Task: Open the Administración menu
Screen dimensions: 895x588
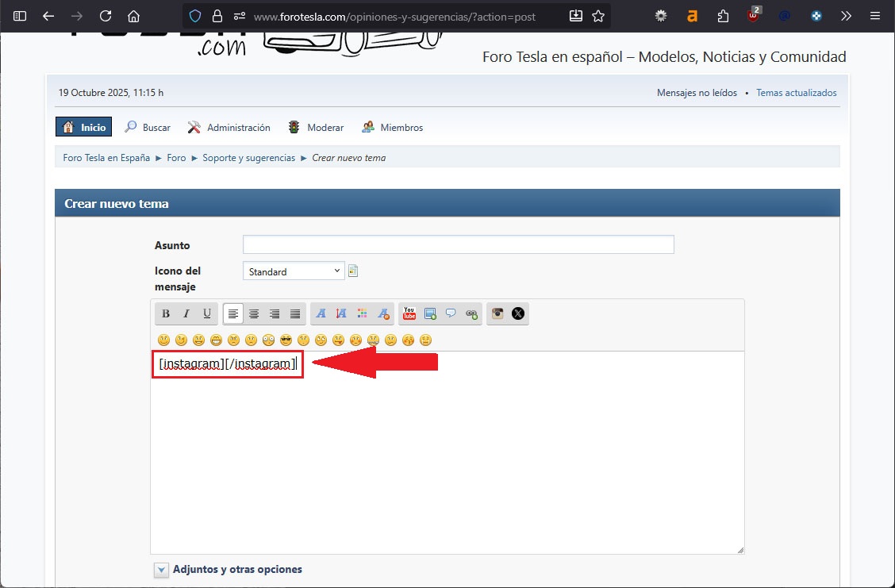Action: 229,128
